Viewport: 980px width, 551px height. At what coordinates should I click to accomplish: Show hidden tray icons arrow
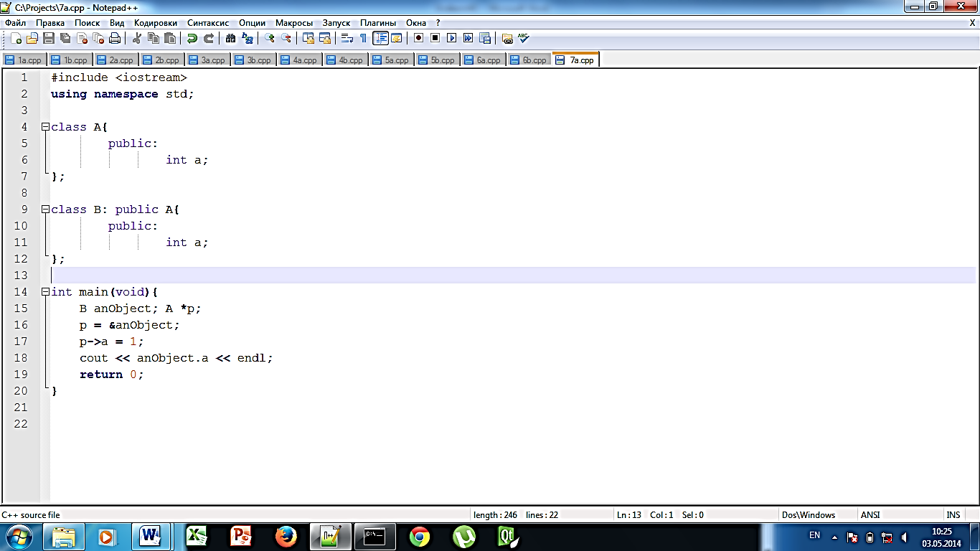click(x=834, y=537)
